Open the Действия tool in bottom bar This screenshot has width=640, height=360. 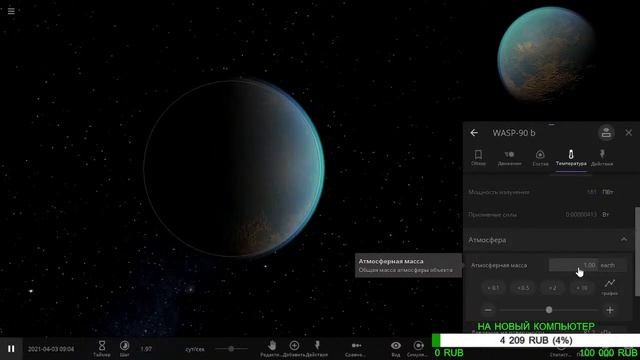[317, 349]
